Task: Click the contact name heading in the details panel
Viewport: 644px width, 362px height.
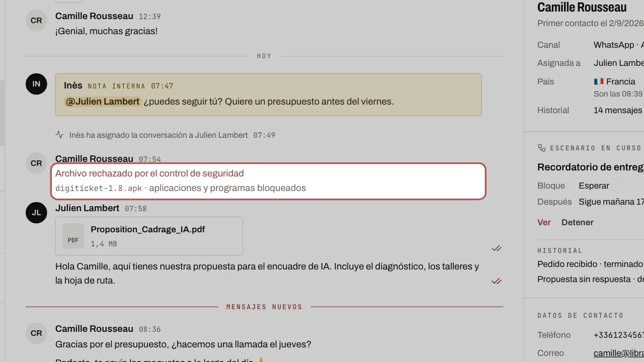Action: click(582, 8)
